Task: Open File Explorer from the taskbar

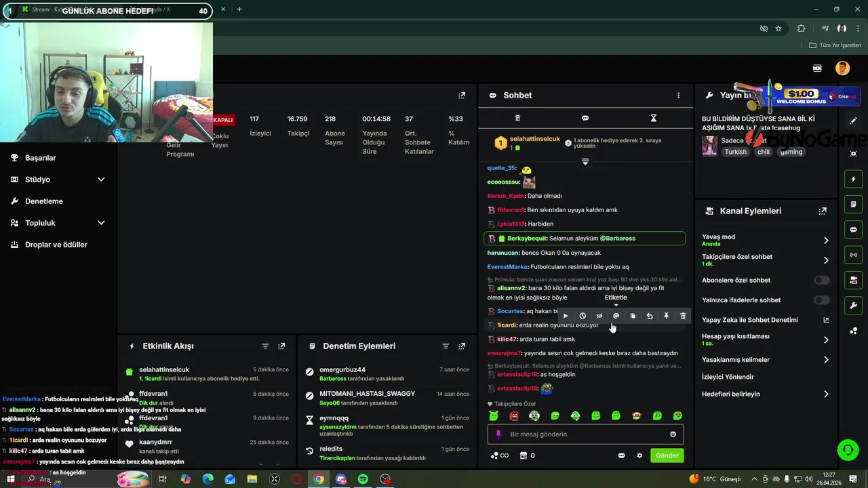Action: coord(252,479)
